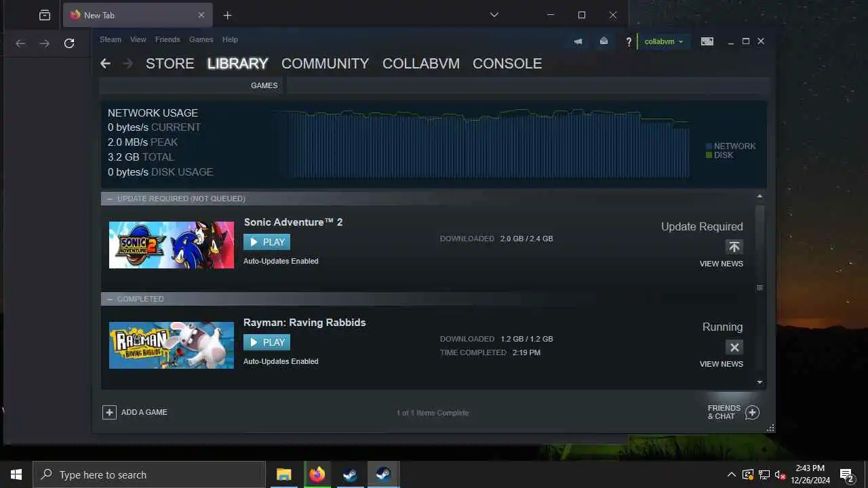The height and width of the screenshot is (488, 868).
Task: Enter Big Picture mode via its icon
Action: [707, 41]
